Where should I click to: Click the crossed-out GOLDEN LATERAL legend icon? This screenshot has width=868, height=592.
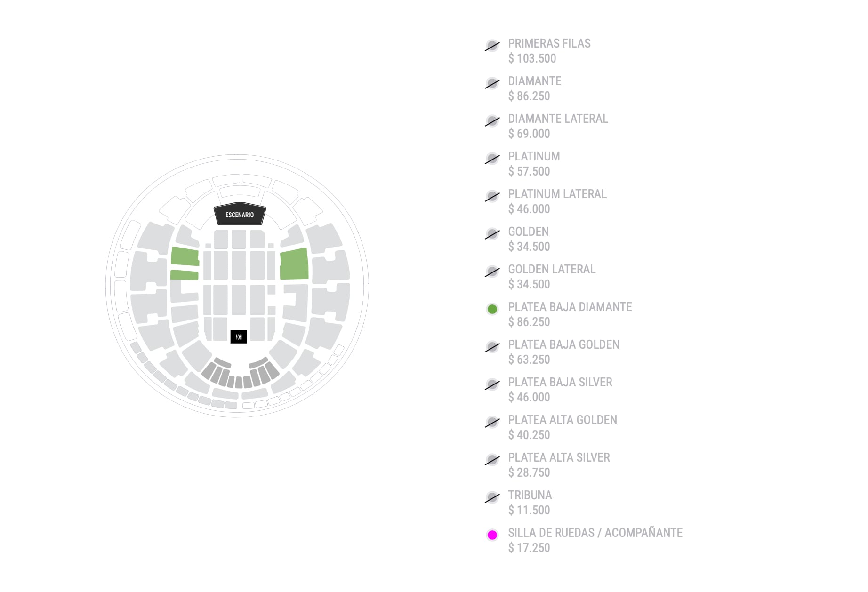(492, 272)
